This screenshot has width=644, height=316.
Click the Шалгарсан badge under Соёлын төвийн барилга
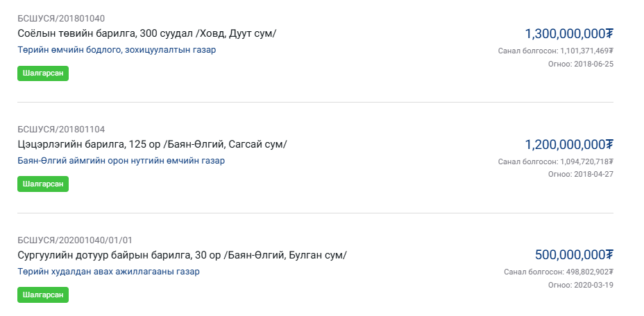click(43, 73)
